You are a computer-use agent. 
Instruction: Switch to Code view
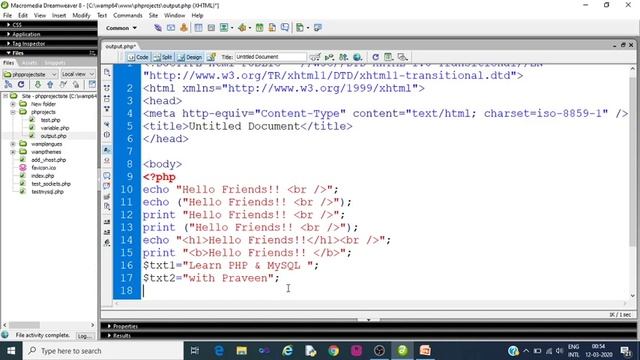[x=138, y=57]
